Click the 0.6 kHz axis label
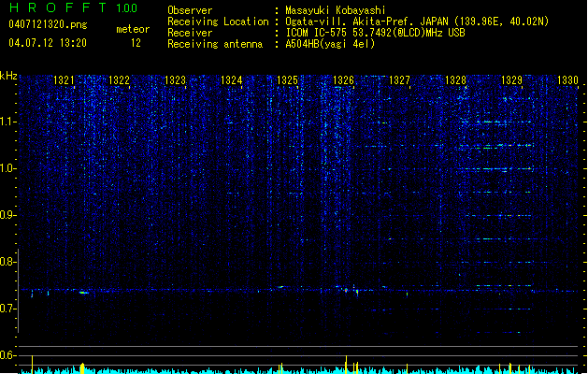This screenshot has width=588, height=374. pos(8,355)
